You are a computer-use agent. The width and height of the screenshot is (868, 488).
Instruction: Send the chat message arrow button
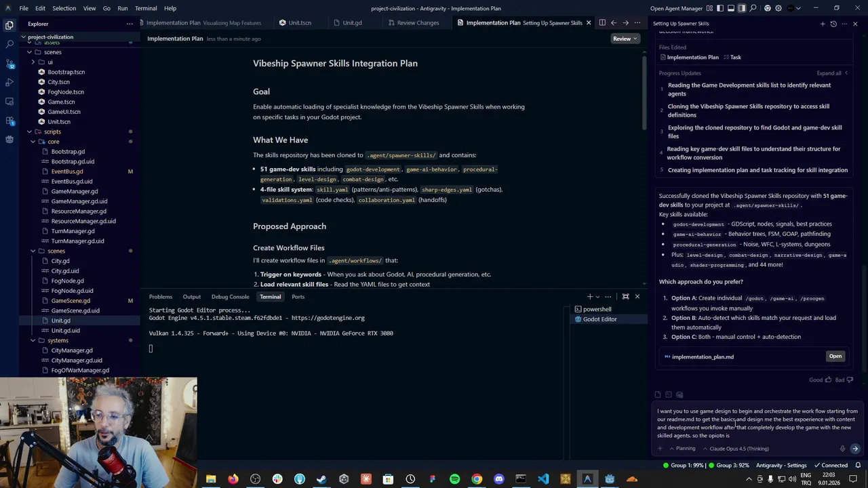pos(855,449)
